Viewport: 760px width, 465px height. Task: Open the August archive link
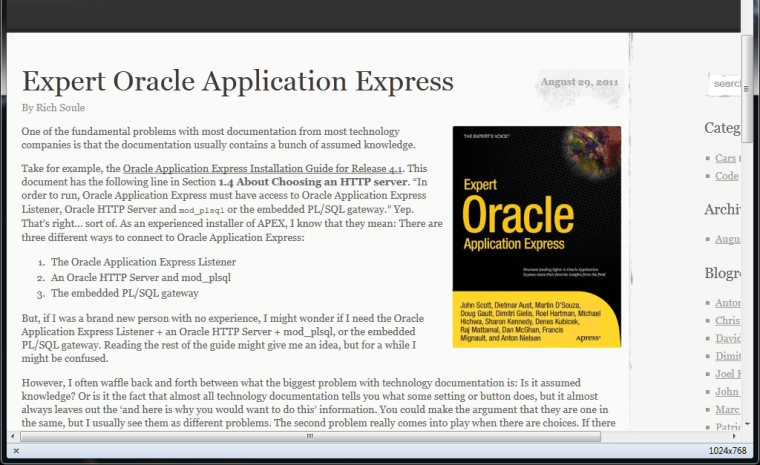(728, 239)
